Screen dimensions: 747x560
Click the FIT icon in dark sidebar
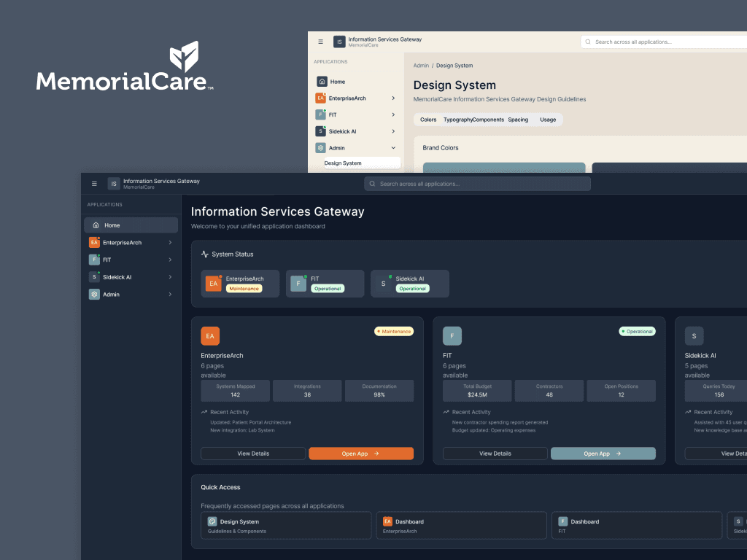94,260
